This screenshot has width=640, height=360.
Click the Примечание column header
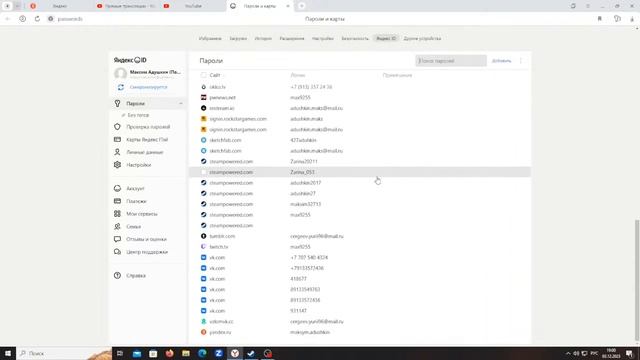coord(397,75)
